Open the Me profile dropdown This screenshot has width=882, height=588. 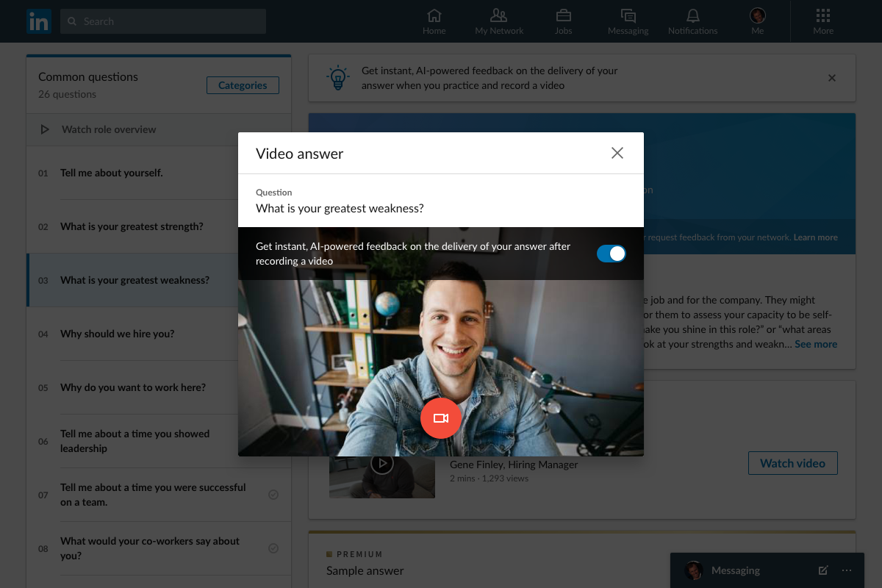pyautogui.click(x=757, y=21)
